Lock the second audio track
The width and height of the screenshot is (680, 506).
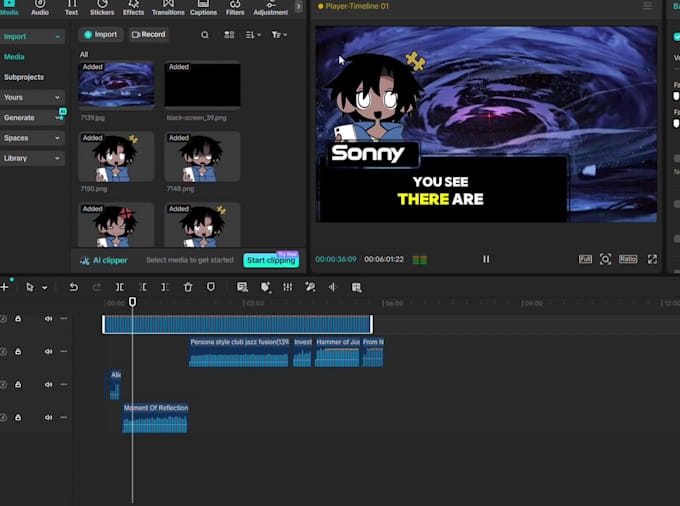[x=18, y=352]
